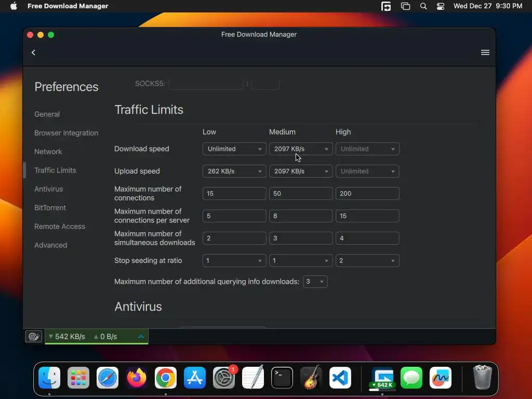Open BitTorrent preferences section

click(x=50, y=208)
